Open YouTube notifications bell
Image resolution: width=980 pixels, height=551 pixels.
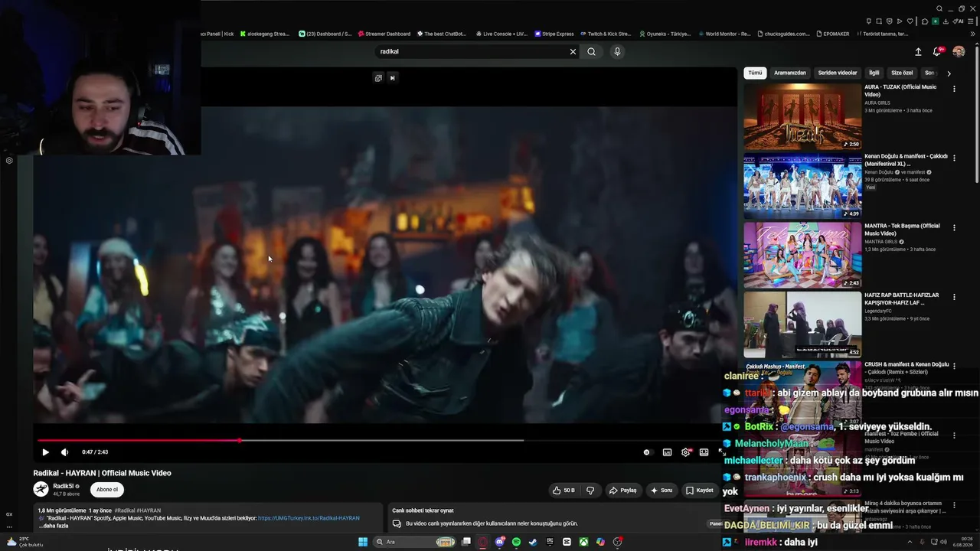click(x=936, y=51)
